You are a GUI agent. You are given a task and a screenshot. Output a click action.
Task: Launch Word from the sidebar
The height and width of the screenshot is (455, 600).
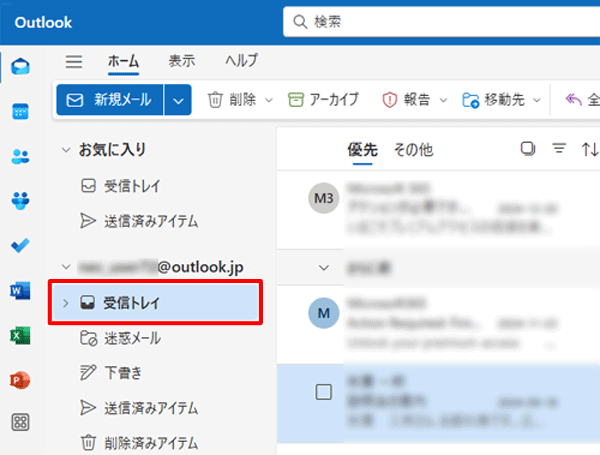(20, 290)
